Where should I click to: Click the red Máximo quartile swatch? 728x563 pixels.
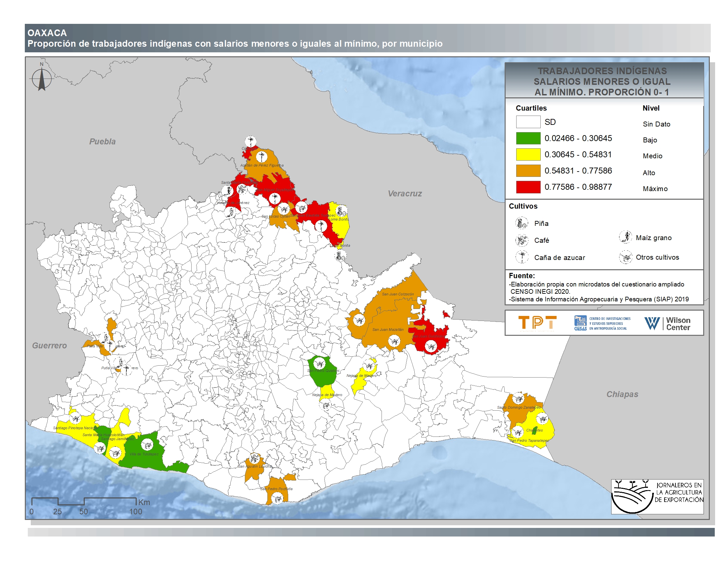click(528, 187)
